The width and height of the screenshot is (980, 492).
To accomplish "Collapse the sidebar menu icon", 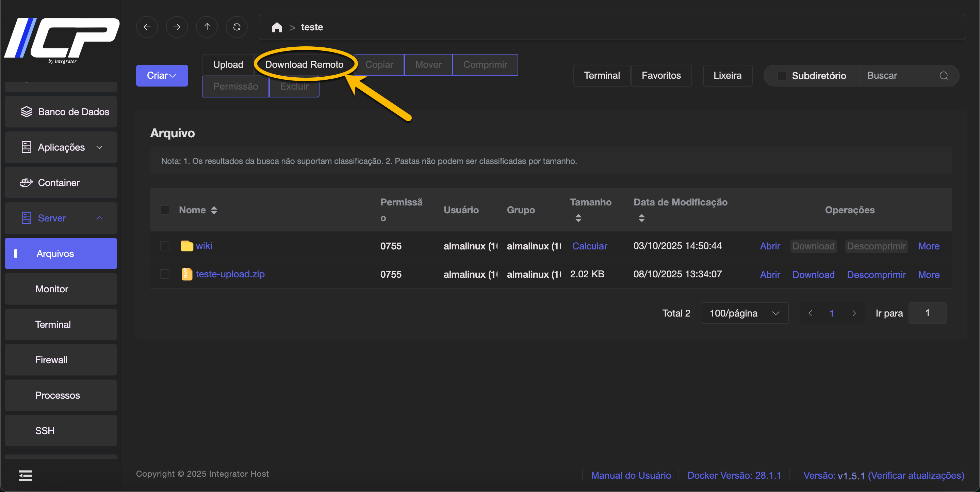I will (26, 475).
